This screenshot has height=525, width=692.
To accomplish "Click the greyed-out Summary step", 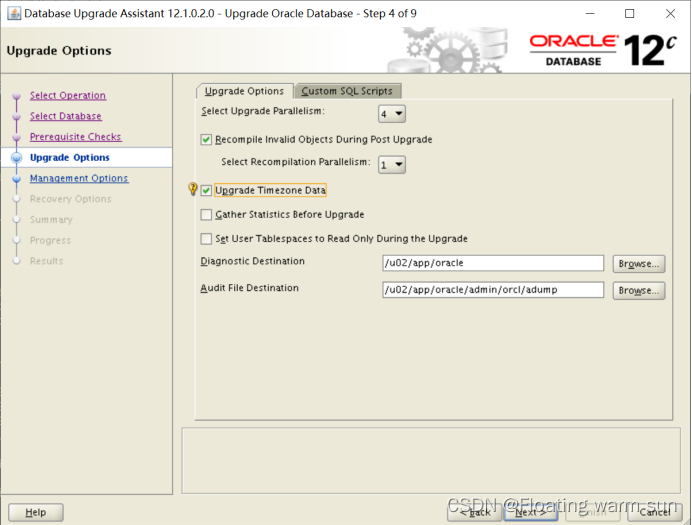I will point(51,220).
